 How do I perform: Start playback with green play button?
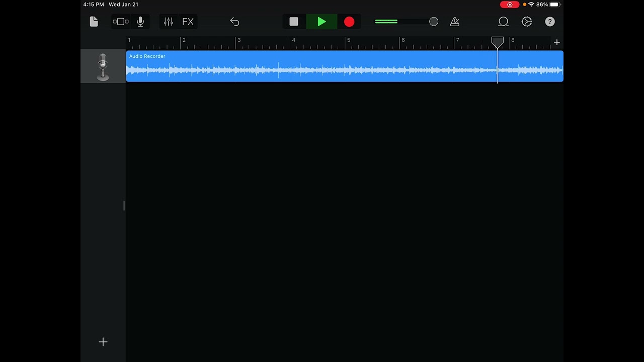point(321,22)
